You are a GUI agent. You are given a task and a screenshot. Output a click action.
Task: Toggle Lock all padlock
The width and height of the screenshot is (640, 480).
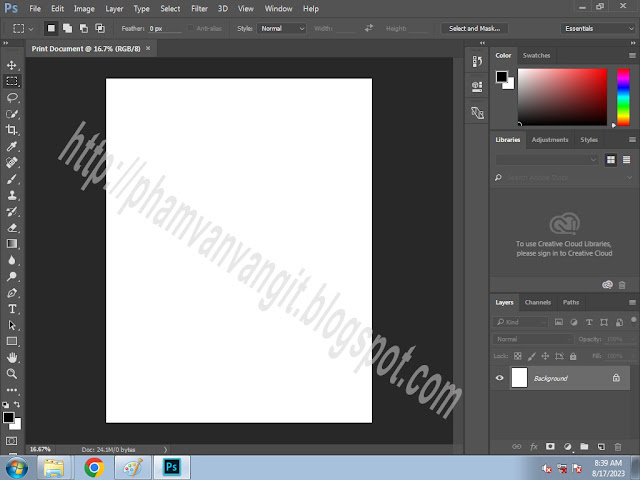[x=573, y=356]
